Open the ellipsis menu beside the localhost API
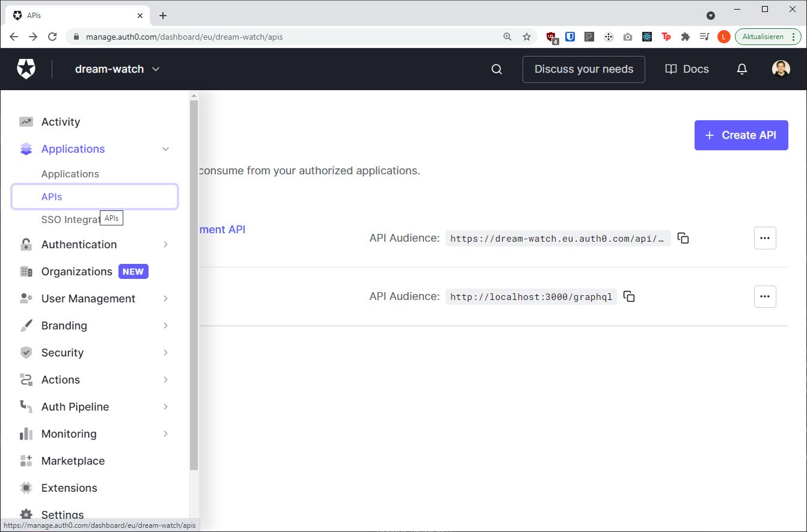 [x=764, y=296]
